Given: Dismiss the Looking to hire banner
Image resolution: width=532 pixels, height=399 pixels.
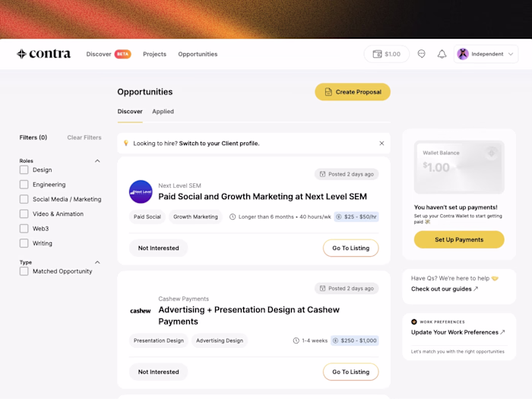Looking at the screenshot, I should tap(382, 143).
